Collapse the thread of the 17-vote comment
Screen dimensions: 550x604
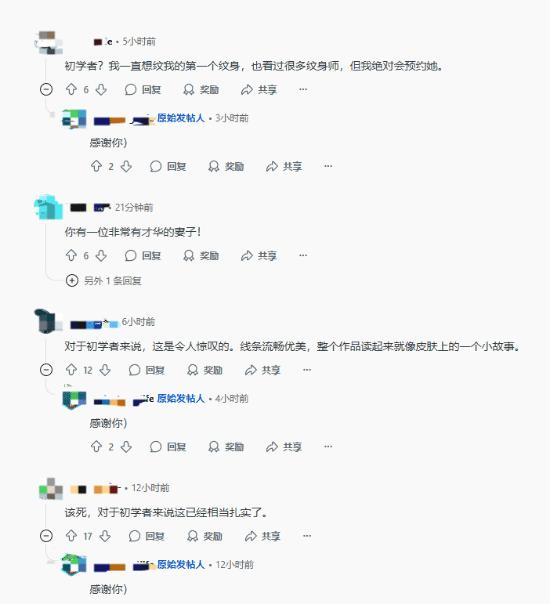click(46, 536)
